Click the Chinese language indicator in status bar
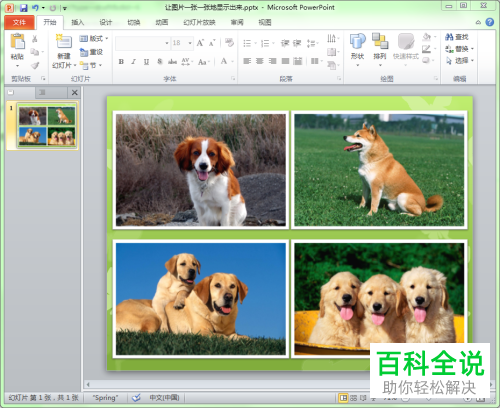 click(164, 397)
